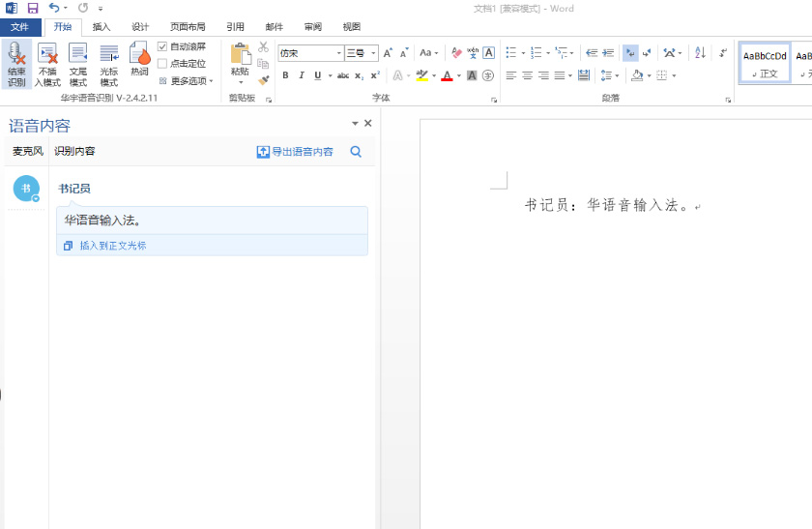Screen dimensions: 812x529
Task: Click the search icon in 语音内容 panel
Action: pyautogui.click(x=356, y=152)
